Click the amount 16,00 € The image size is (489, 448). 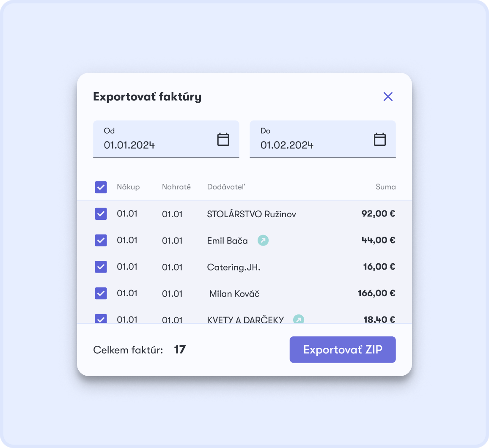click(x=379, y=266)
